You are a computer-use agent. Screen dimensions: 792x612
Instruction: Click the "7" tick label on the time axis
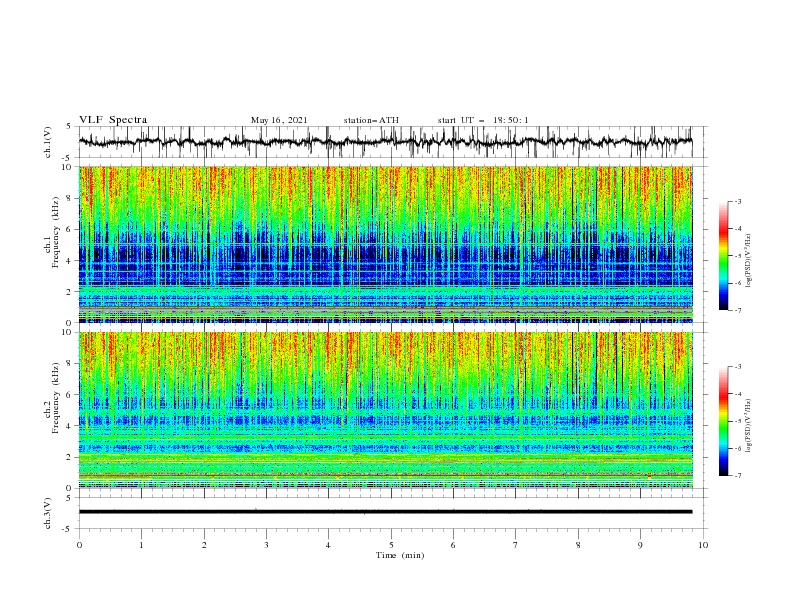[516, 545]
